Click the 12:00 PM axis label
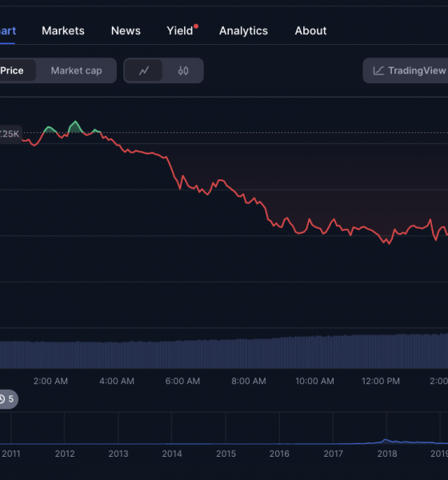 [x=381, y=381]
